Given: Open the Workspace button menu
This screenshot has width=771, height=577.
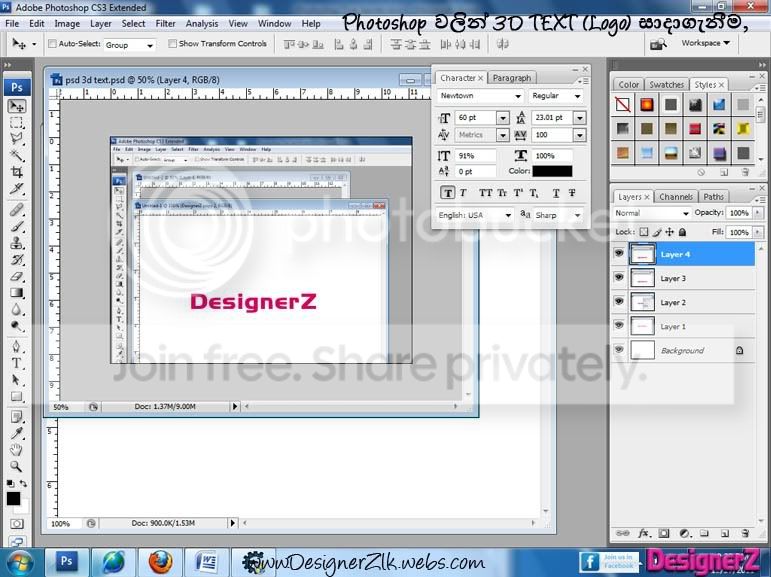Looking at the screenshot, I should [x=705, y=43].
